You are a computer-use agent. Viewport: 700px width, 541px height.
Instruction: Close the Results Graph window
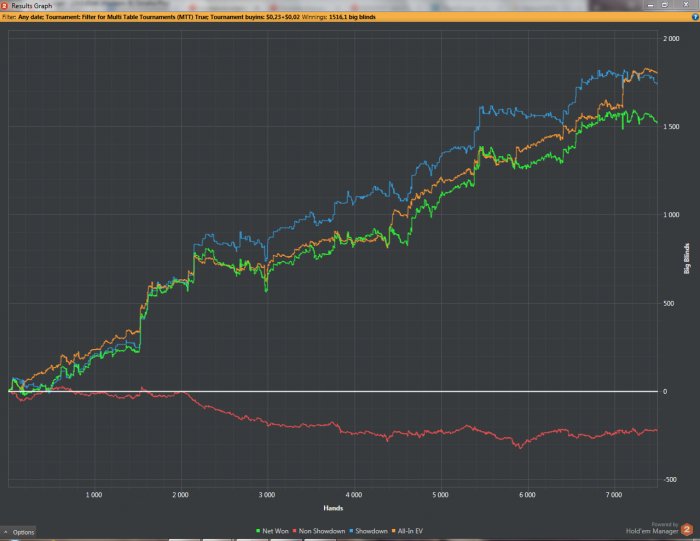[x=686, y=5]
